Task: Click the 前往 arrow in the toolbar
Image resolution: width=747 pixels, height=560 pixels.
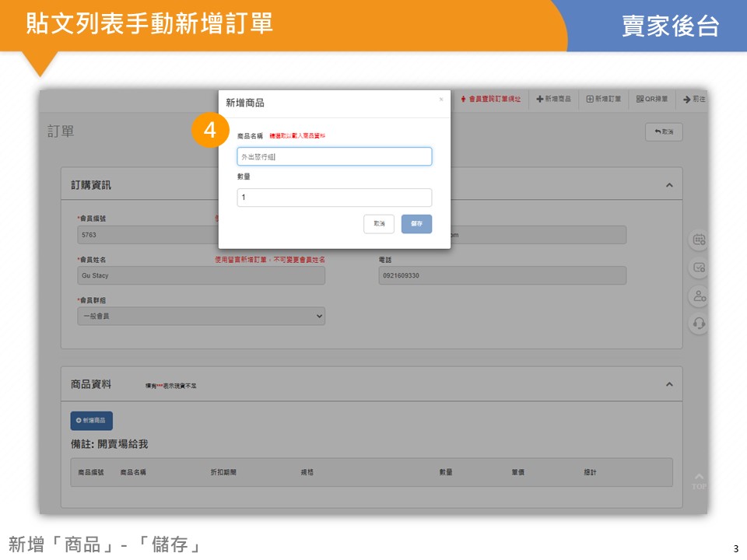Action: [x=694, y=100]
